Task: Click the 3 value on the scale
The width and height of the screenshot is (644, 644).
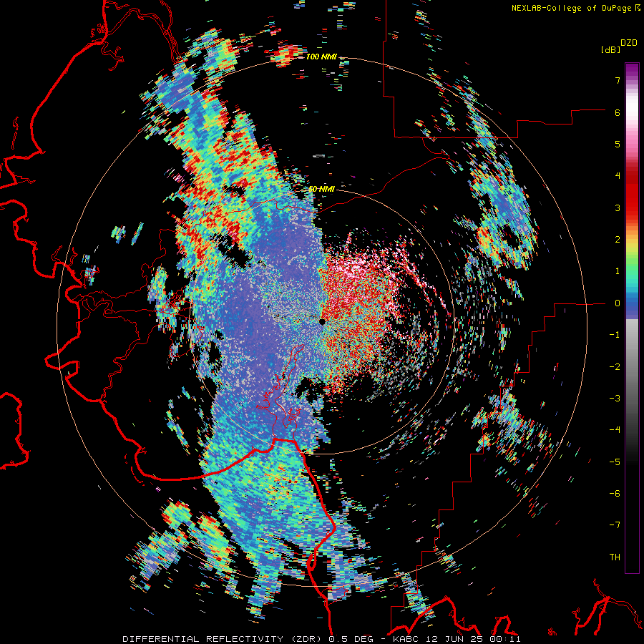Action: click(618, 208)
